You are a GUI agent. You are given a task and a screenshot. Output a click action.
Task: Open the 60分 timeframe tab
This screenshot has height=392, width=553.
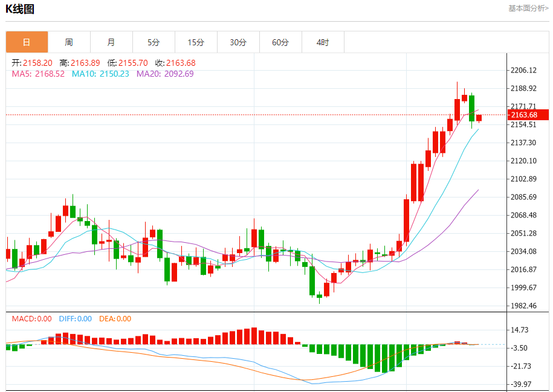(281, 42)
